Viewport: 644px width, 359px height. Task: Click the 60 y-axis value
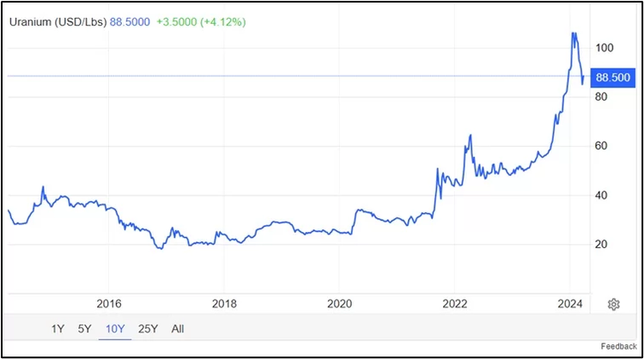pyautogui.click(x=603, y=146)
